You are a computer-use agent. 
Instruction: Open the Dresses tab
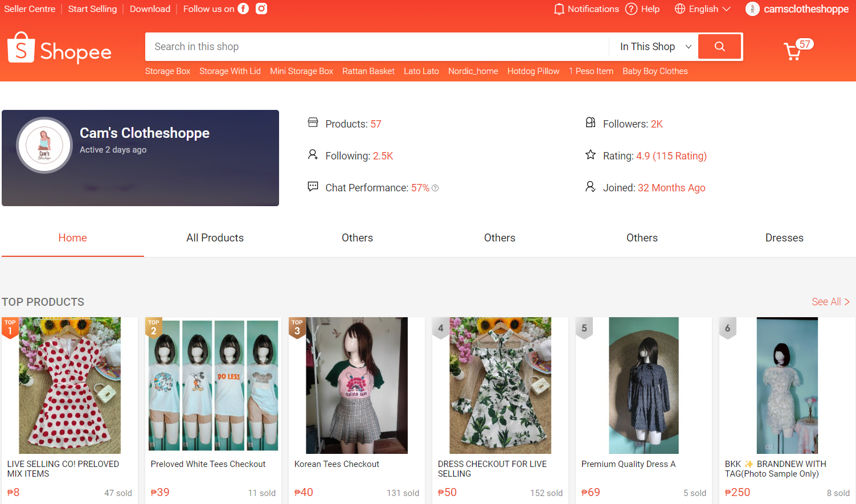coord(784,238)
